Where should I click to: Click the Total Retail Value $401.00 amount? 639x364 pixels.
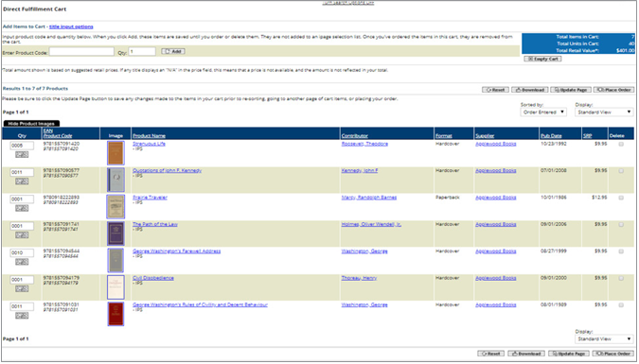(625, 51)
